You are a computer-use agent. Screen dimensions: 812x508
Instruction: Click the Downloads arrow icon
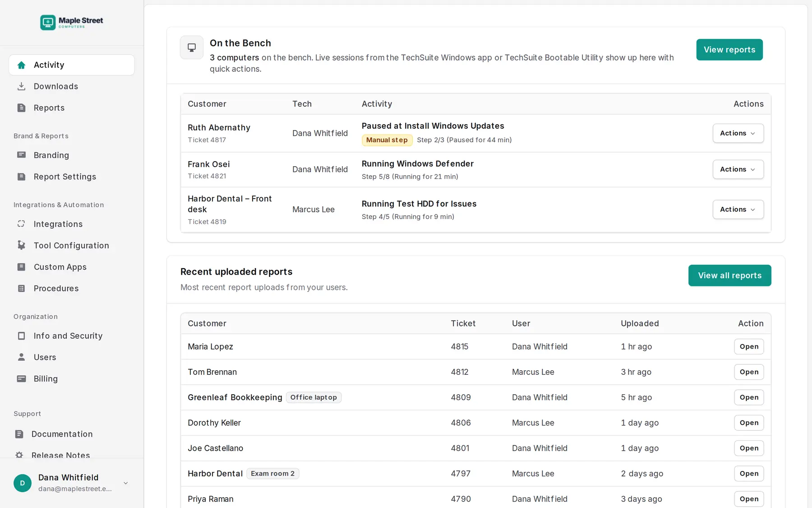(21, 86)
